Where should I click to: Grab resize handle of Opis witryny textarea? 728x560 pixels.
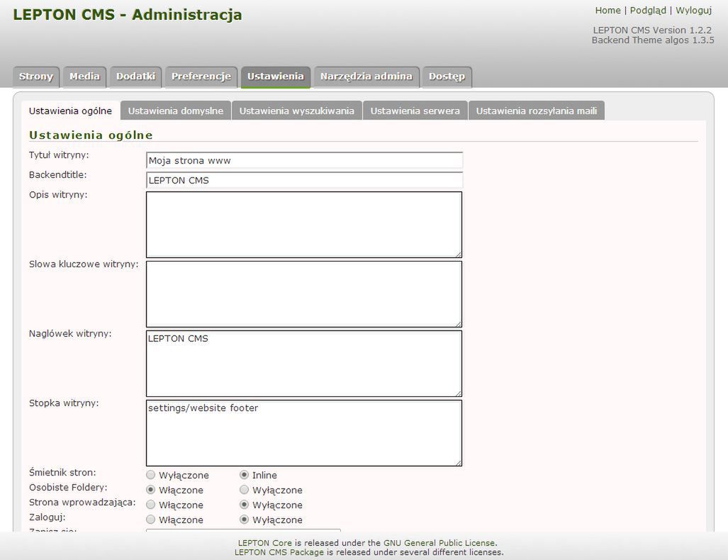click(458, 254)
